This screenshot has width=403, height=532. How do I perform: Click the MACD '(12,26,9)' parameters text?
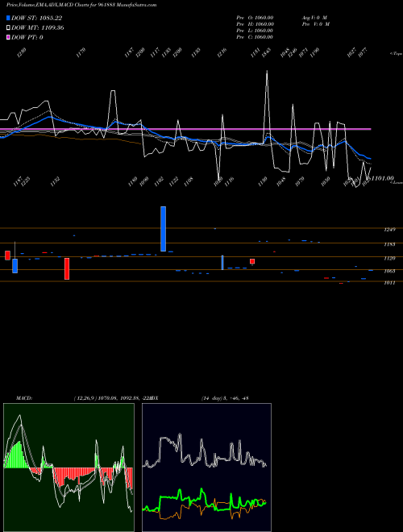pyautogui.click(x=85, y=398)
